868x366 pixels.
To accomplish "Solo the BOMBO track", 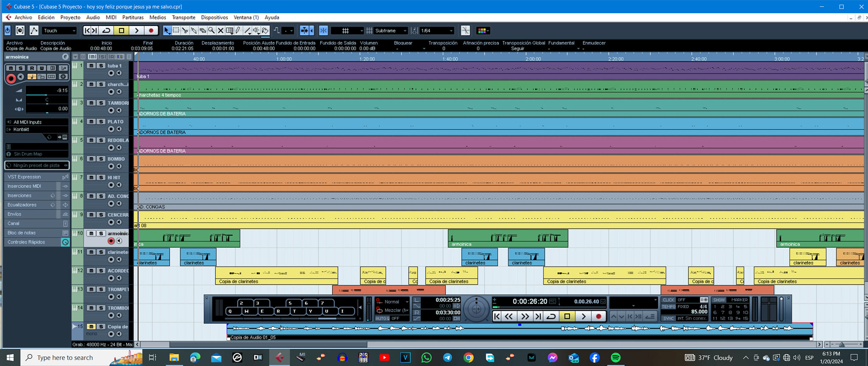I will click(x=101, y=159).
